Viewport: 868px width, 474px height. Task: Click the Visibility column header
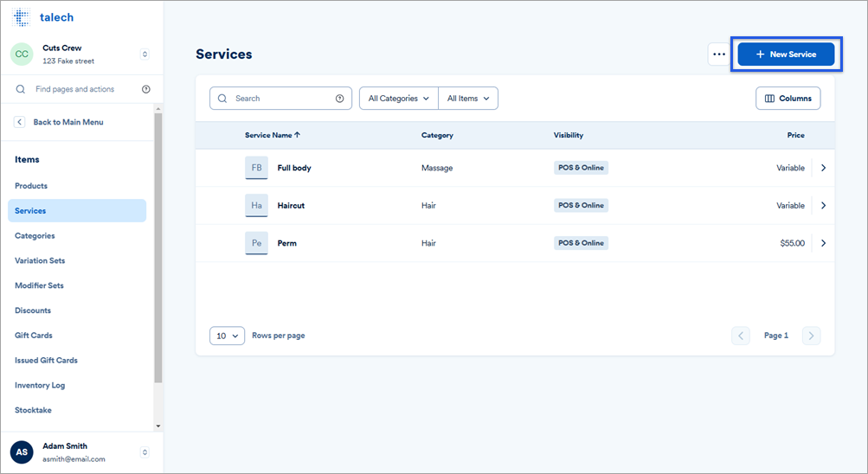[569, 135]
